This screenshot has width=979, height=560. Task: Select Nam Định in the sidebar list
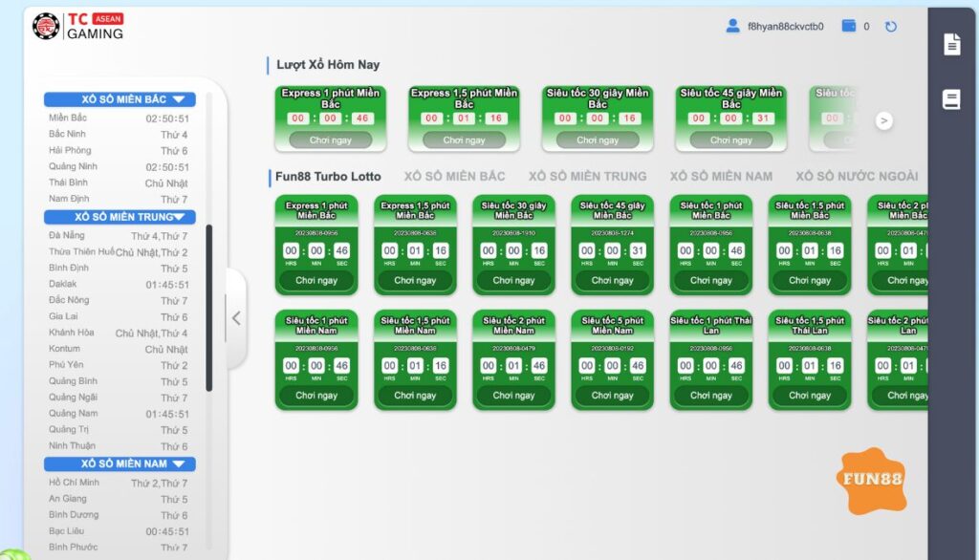pos(118,199)
